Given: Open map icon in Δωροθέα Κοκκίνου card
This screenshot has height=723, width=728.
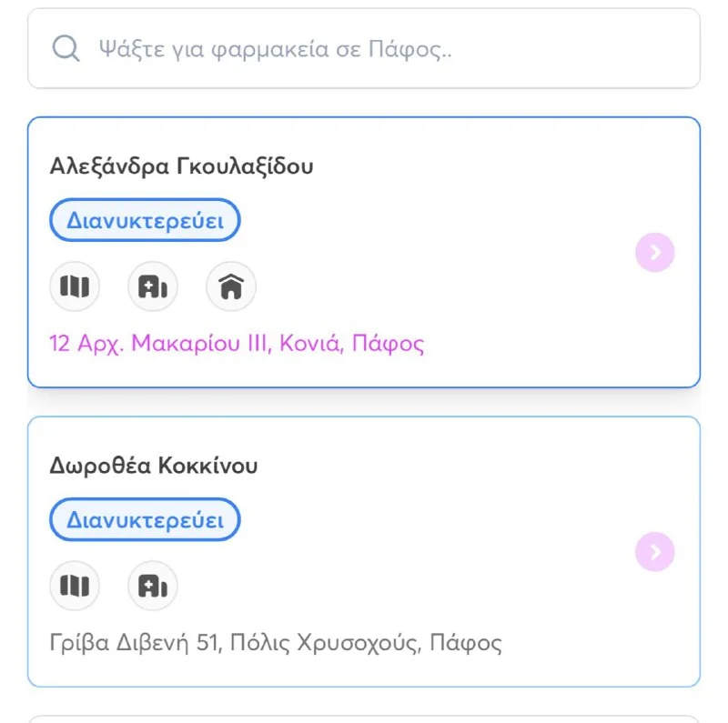Looking at the screenshot, I should (x=75, y=586).
